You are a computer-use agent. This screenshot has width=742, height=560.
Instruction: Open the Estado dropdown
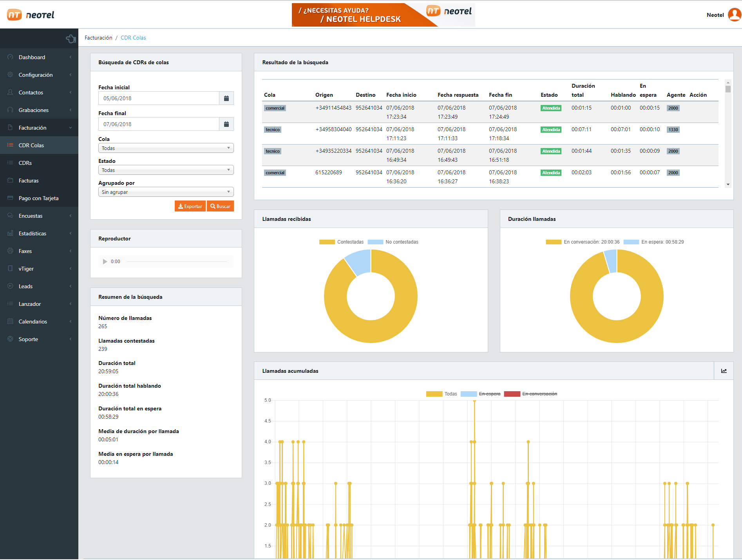pyautogui.click(x=166, y=170)
